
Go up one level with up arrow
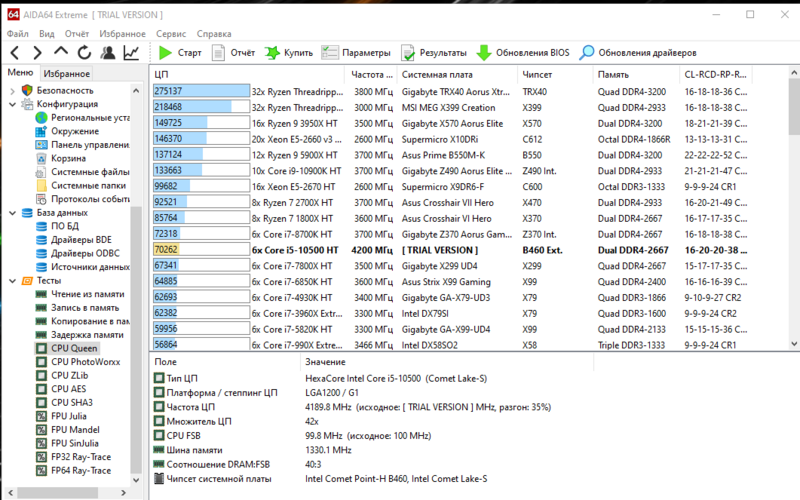pyautogui.click(x=60, y=52)
